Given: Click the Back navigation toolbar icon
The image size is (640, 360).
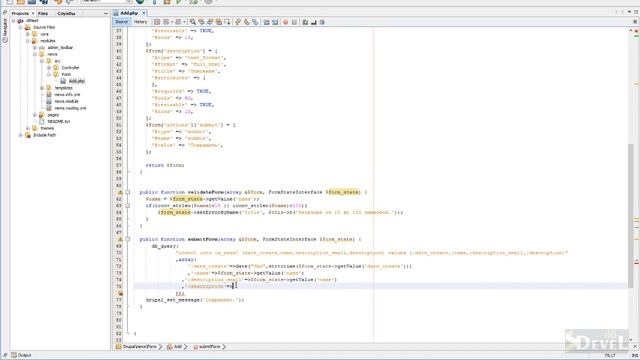Looking at the screenshot, I should (166, 22).
